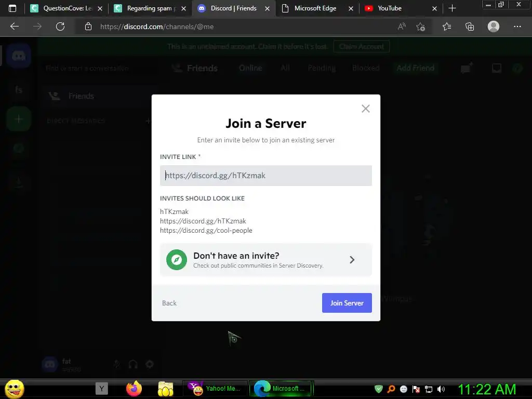Launch Firefox from the taskbar
This screenshot has width=532, height=399.
[134, 389]
